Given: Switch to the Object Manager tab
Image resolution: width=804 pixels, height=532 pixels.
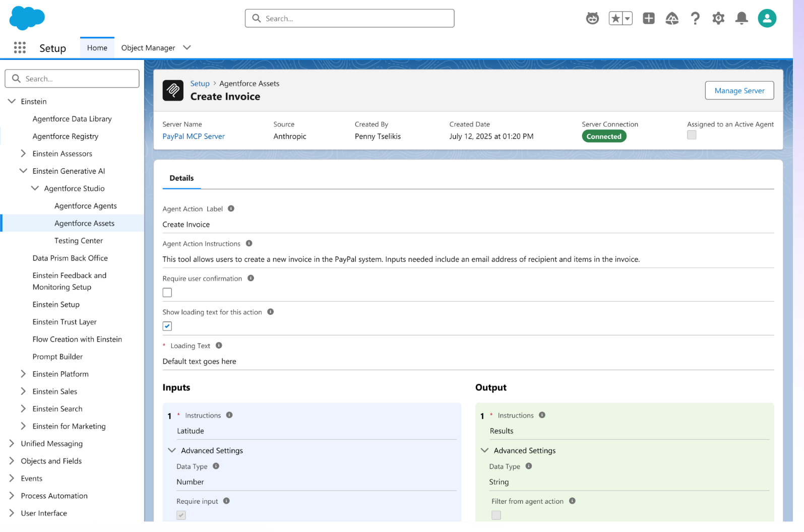Looking at the screenshot, I should coord(148,48).
